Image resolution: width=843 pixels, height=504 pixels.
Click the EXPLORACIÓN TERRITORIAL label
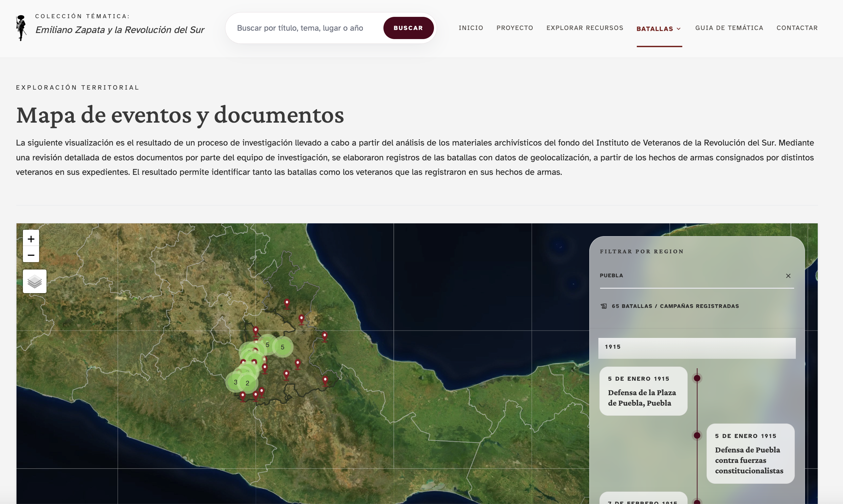tap(77, 88)
